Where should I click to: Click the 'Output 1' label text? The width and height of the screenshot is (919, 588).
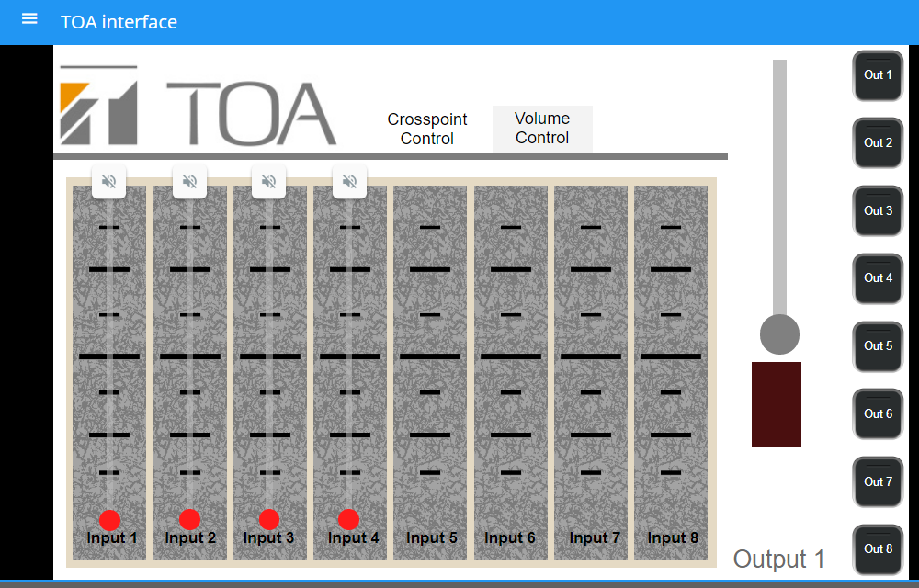coord(779,560)
